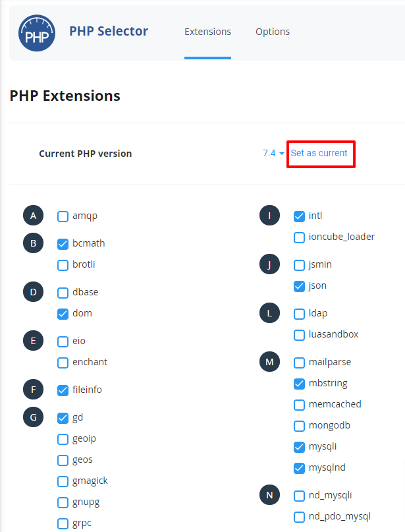Disable the mysqli extension checkbox
The width and height of the screenshot is (405, 532).
click(x=299, y=447)
